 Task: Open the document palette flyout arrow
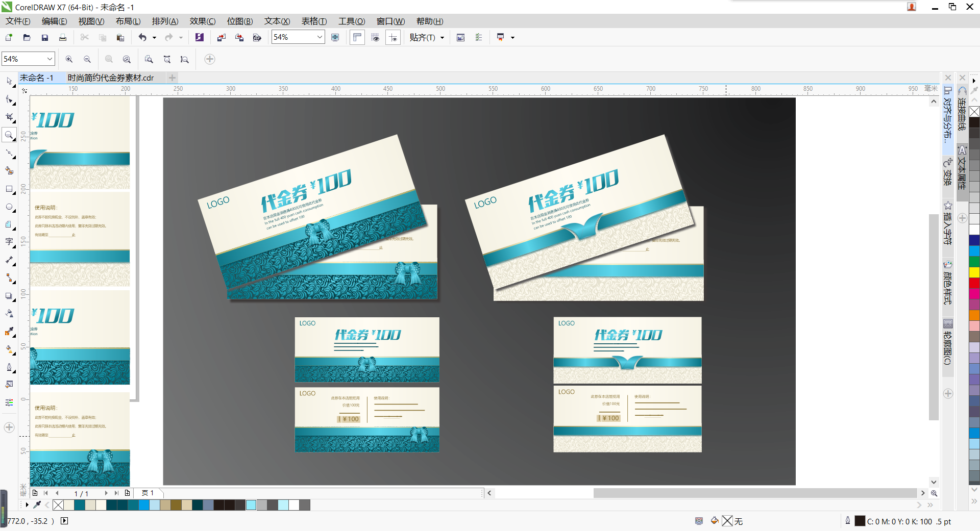27,505
